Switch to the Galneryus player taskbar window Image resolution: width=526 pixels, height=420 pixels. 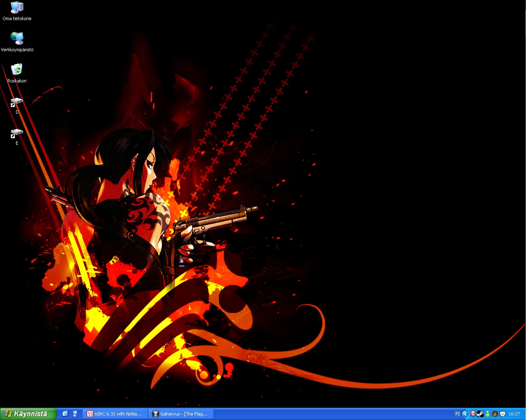pyautogui.click(x=181, y=414)
